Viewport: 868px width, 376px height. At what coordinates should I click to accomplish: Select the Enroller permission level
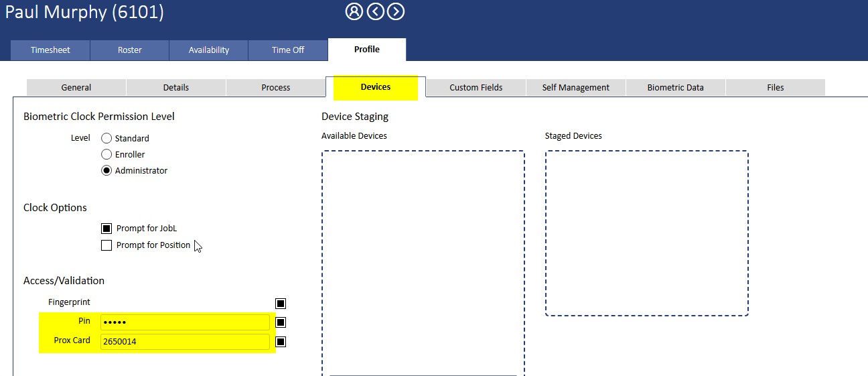pyautogui.click(x=106, y=154)
